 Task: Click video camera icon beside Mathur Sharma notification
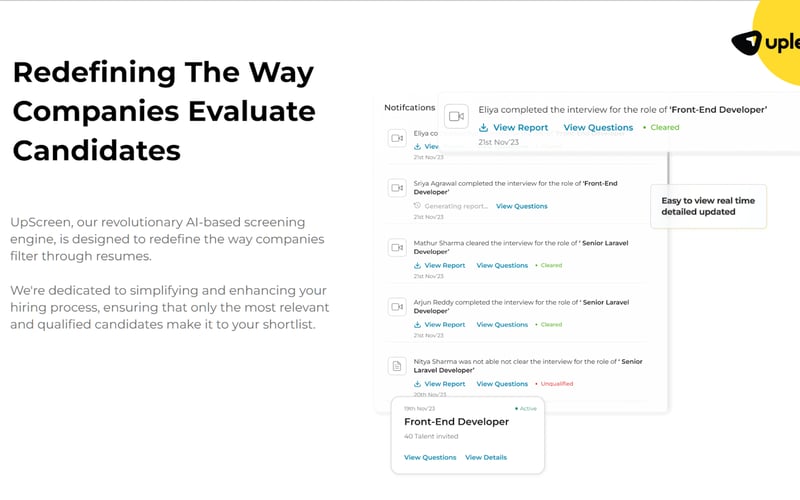point(397,247)
